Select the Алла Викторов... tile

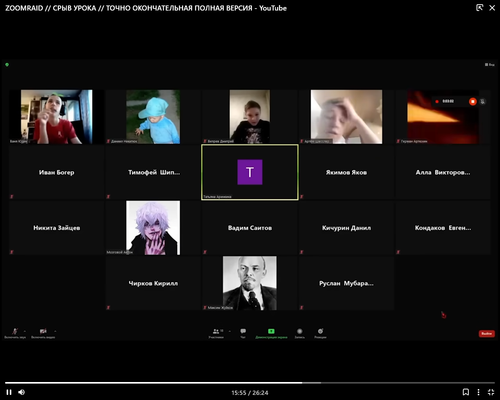pos(443,172)
